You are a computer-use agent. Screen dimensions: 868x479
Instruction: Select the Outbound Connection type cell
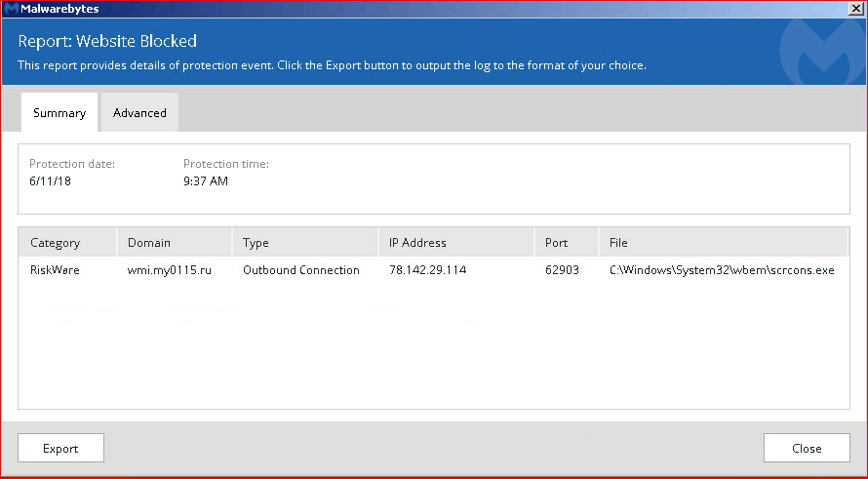(x=301, y=270)
